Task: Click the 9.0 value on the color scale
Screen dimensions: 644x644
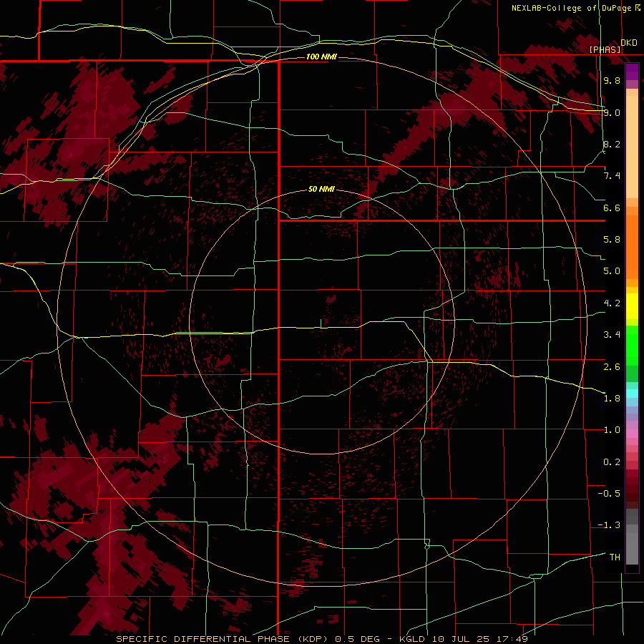Action: click(x=612, y=112)
